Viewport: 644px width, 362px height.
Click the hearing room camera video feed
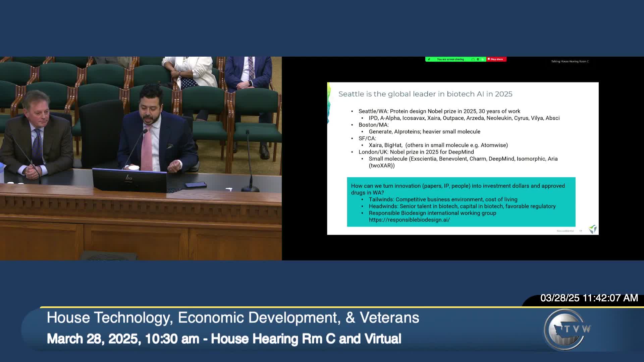141,159
